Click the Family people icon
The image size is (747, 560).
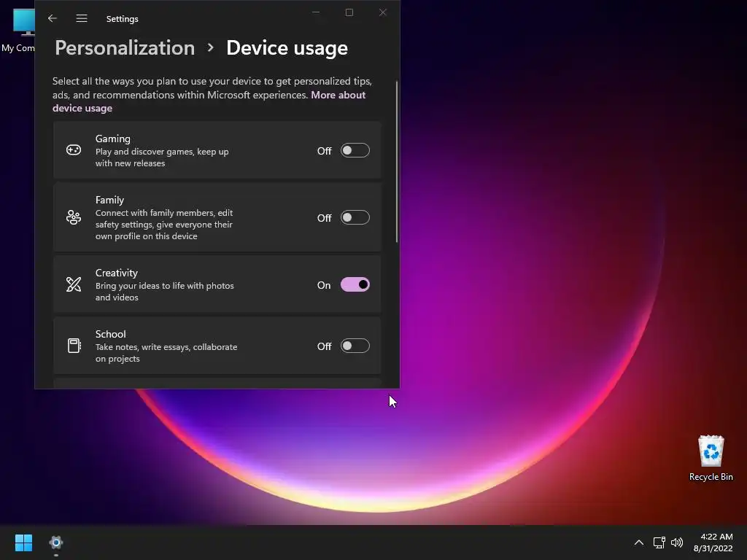pyautogui.click(x=74, y=217)
